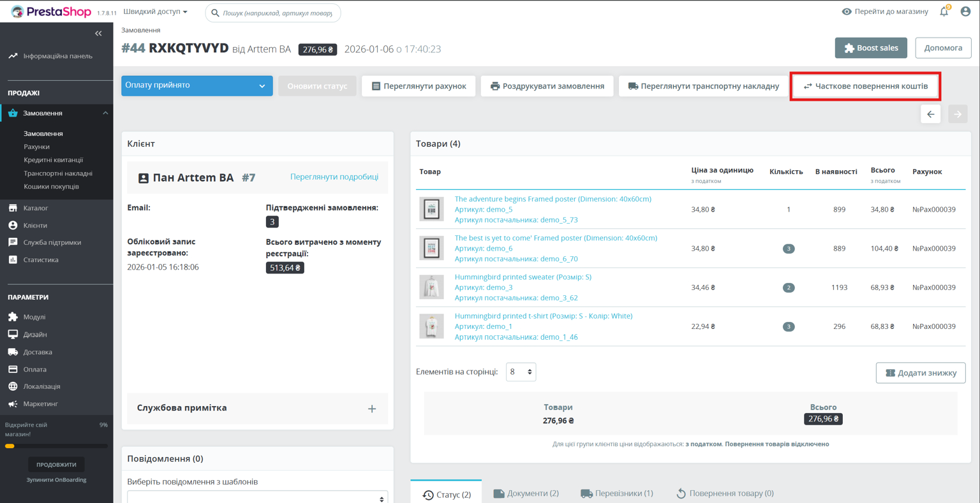The width and height of the screenshot is (980, 503).
Task: Open Служба підтримки in sidebar
Action: point(52,242)
